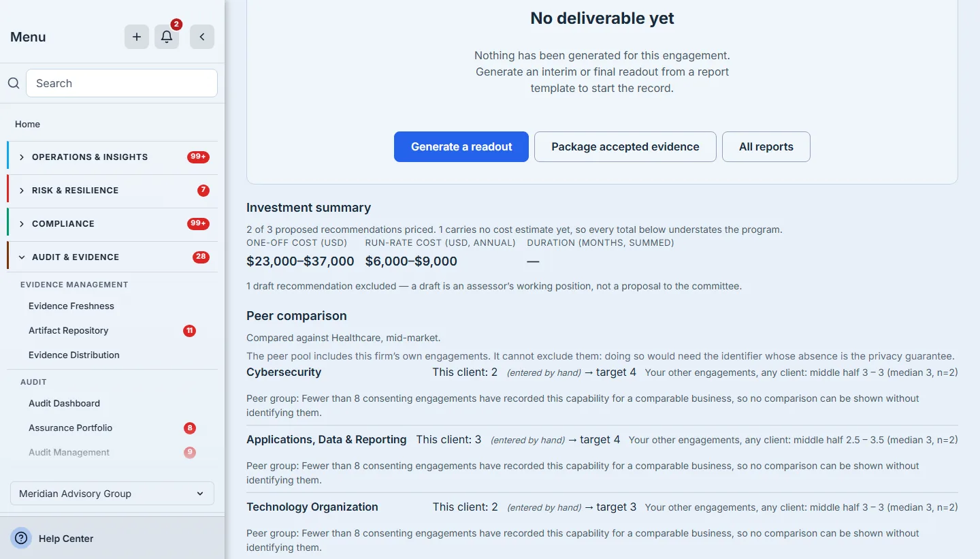This screenshot has width=980, height=559.
Task: Open Assurance Portfolio page
Action: (71, 428)
